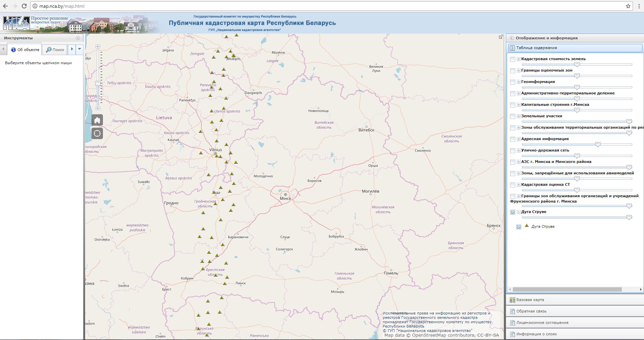644x340 pixels.
Task: Expand the Геоинформация layer group
Action: (x=519, y=82)
